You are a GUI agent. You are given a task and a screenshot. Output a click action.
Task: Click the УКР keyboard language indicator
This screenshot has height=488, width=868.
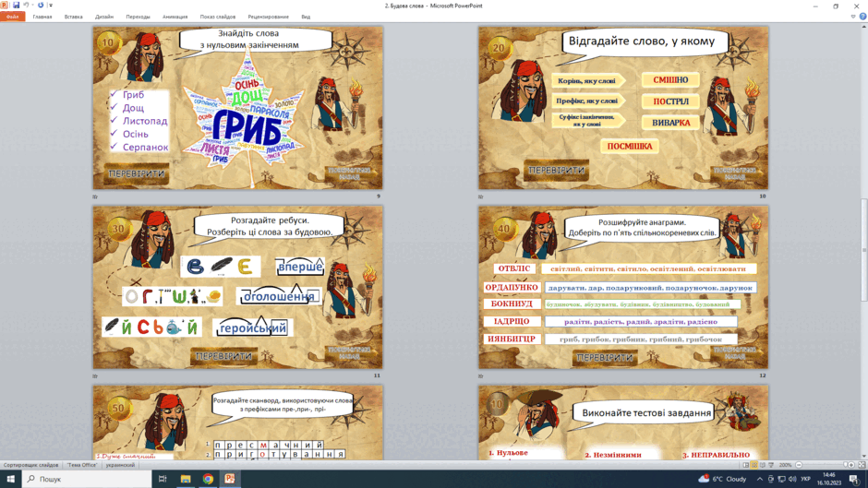click(x=805, y=479)
